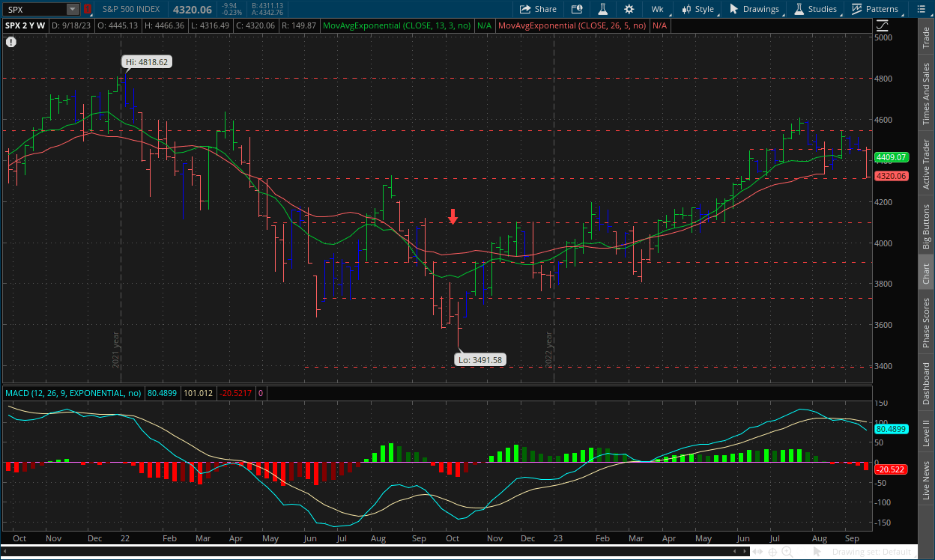The height and width of the screenshot is (560, 935).
Task: Click the chart settings gear icon
Action: (629, 9)
